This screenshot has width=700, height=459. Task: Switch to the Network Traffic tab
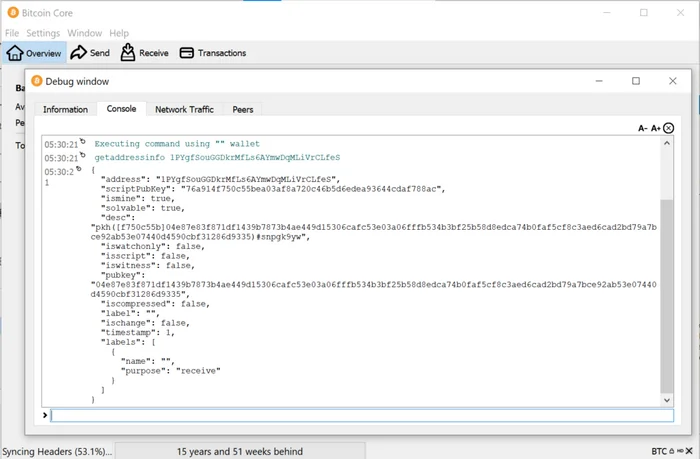click(x=184, y=109)
